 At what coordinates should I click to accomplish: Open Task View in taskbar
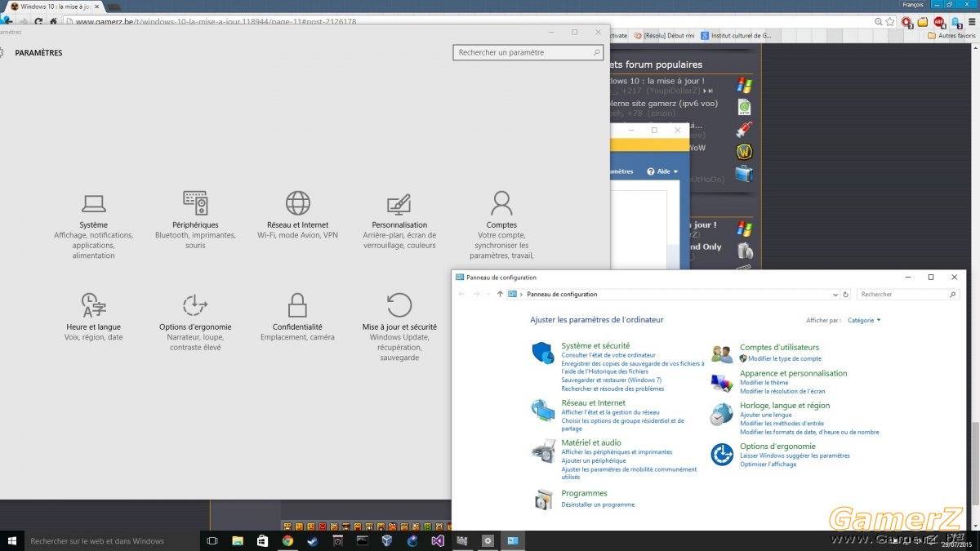(x=212, y=540)
